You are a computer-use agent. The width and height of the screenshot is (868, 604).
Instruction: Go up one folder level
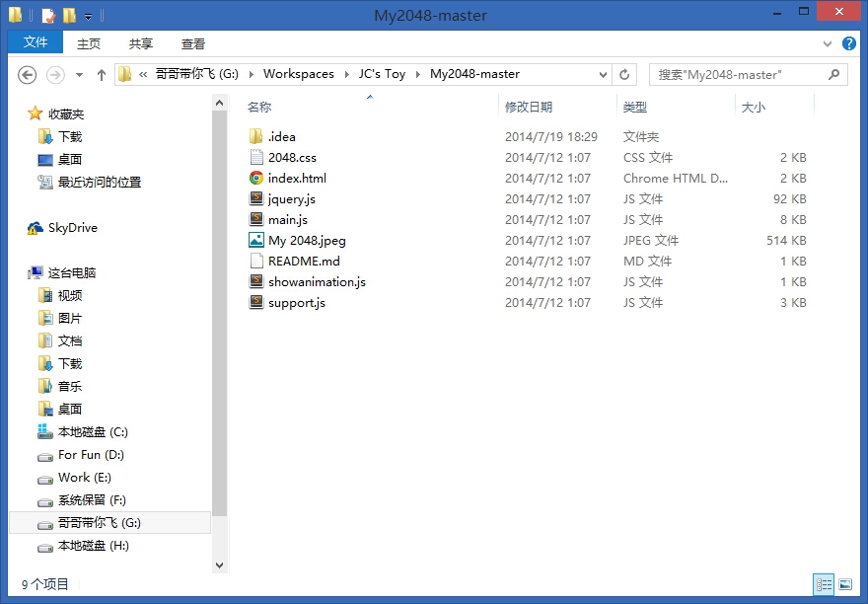(x=102, y=75)
